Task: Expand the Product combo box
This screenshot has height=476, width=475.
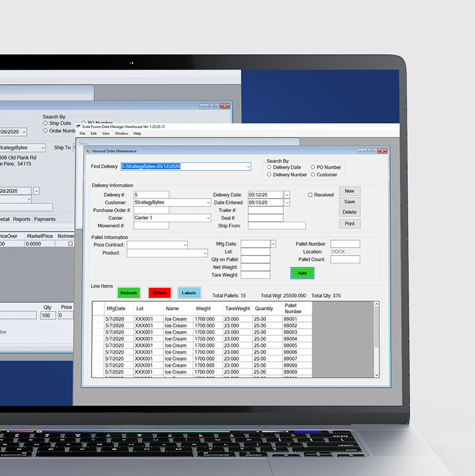Action: (x=205, y=253)
